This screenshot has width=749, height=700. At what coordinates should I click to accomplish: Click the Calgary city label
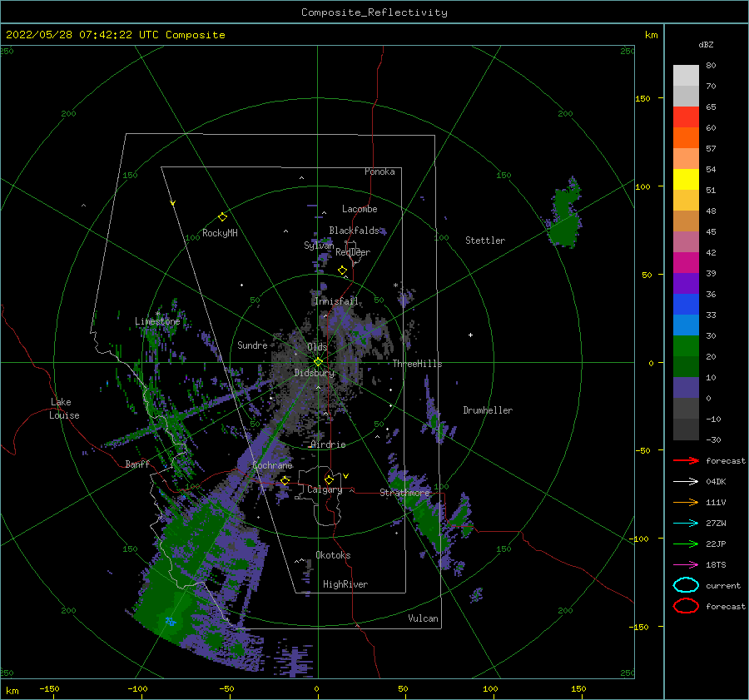325,489
